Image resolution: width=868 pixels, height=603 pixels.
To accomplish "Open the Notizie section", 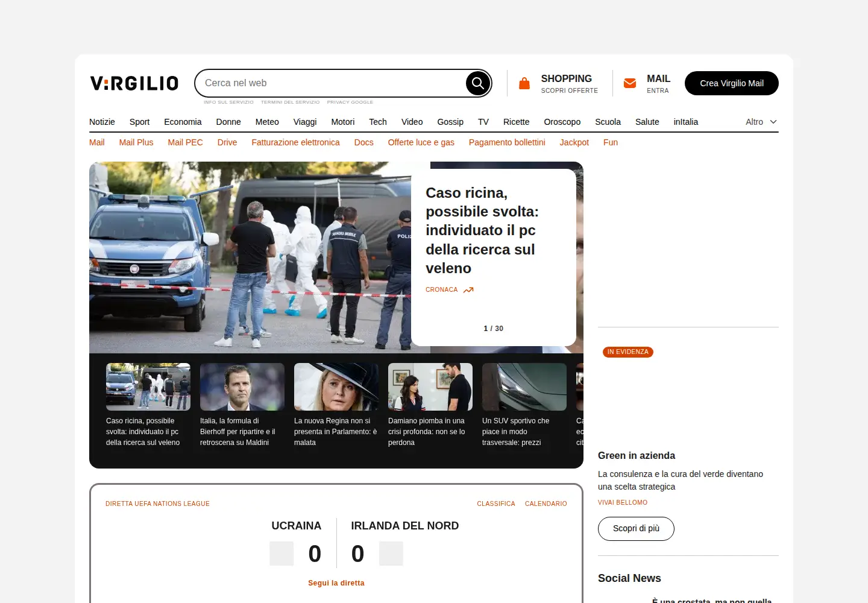I will click(x=102, y=122).
